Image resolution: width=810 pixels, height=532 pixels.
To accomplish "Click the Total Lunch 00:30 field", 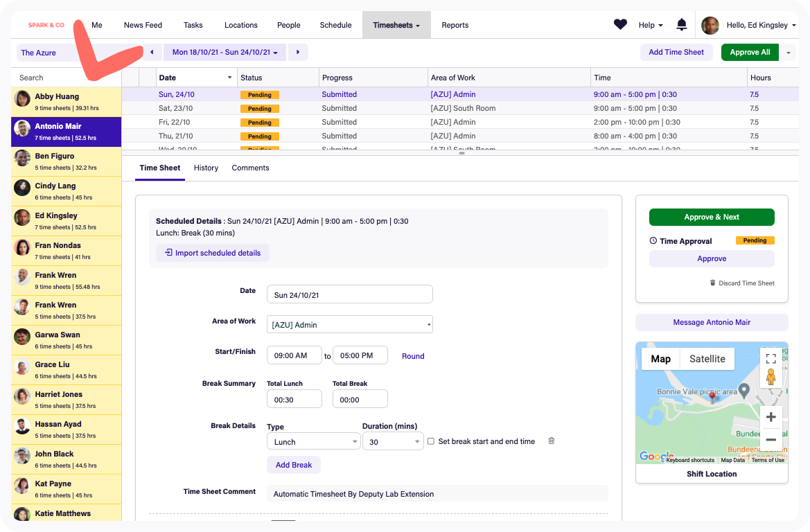I will pos(294,399).
